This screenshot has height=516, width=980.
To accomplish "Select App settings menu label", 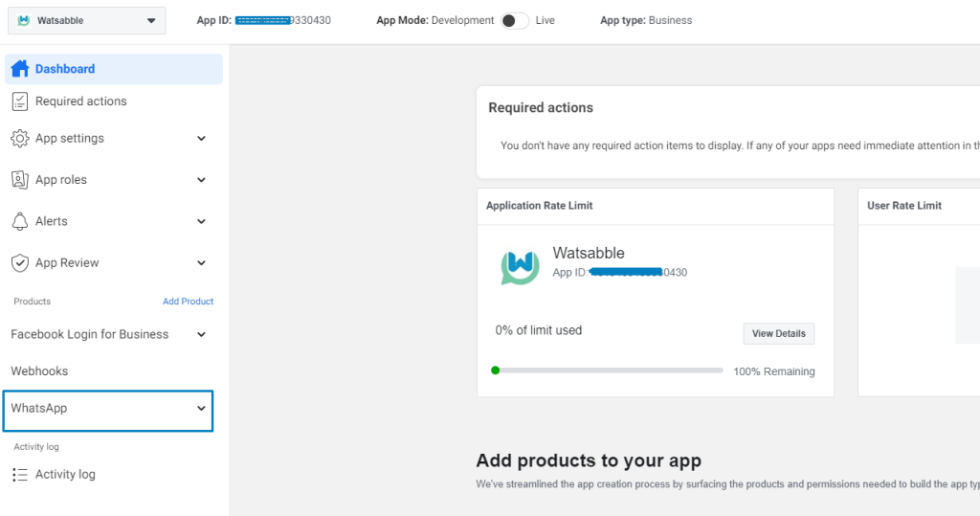I will coord(69,138).
